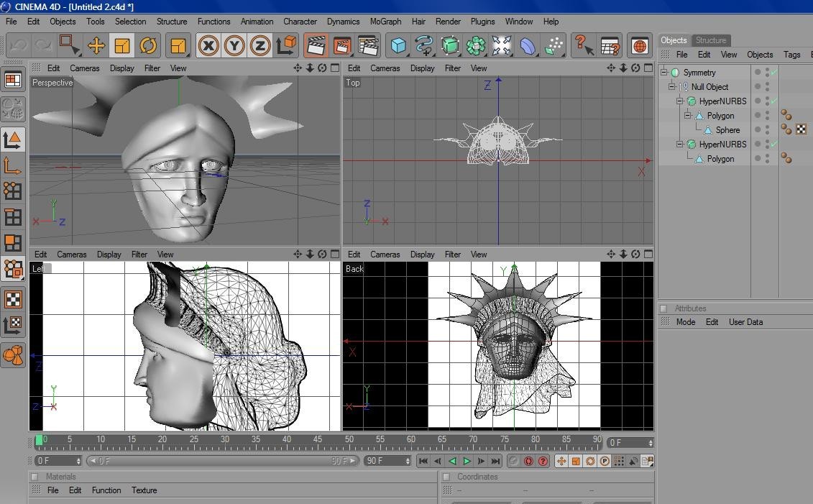Activate the Move tool

(96, 45)
